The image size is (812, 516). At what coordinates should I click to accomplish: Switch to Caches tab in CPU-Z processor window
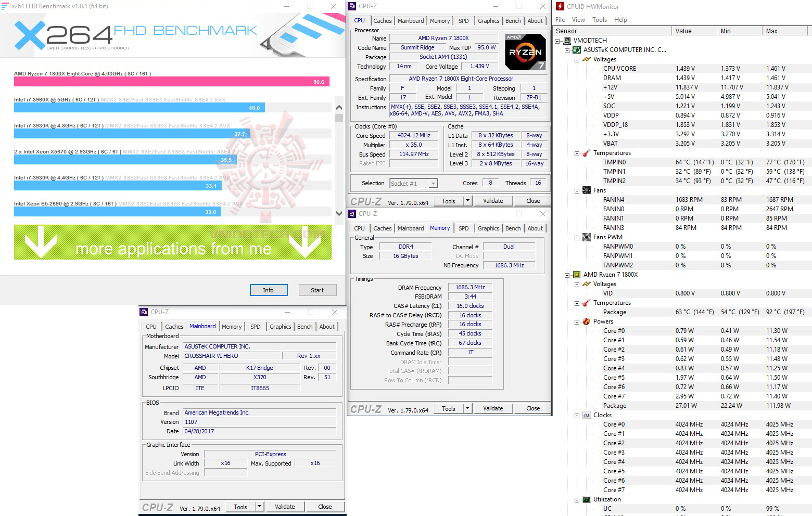(383, 21)
